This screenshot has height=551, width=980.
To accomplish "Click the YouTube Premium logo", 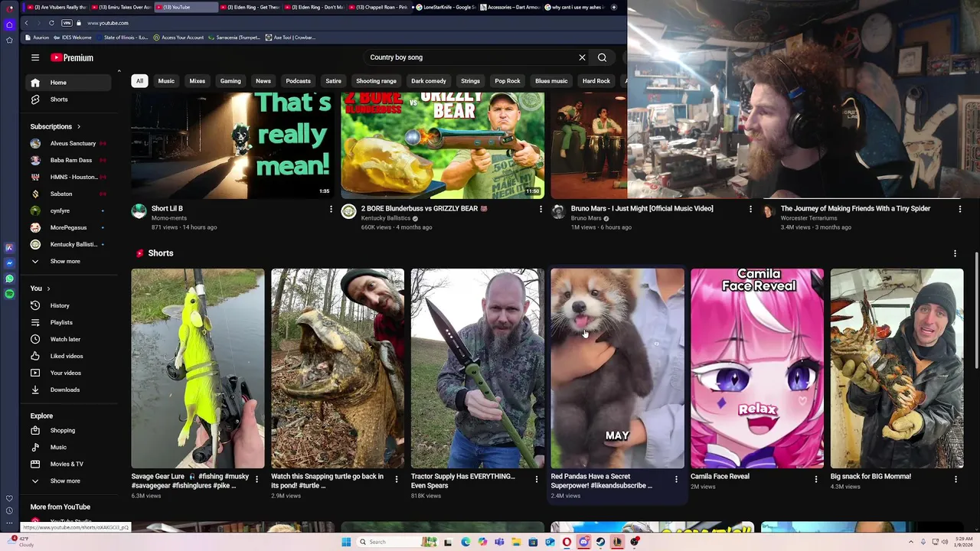I will (72, 57).
